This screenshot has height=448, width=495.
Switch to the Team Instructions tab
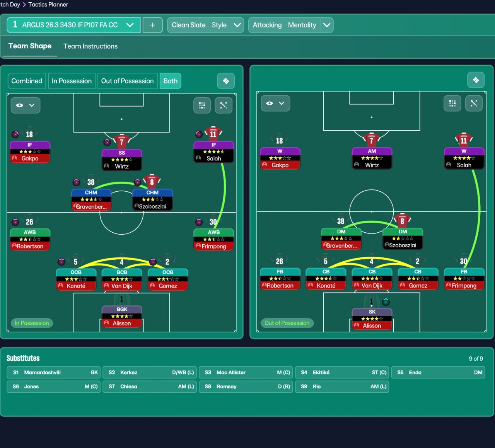point(90,46)
